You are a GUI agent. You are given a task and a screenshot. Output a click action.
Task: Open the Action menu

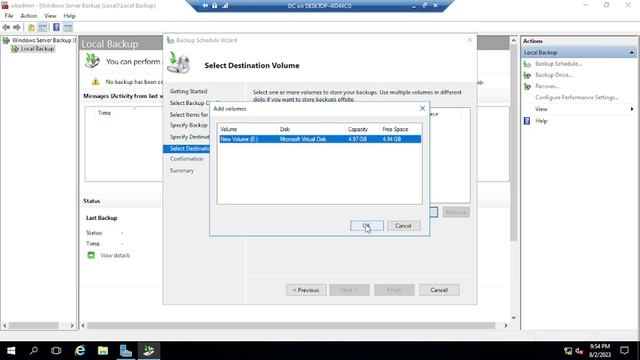coord(29,16)
